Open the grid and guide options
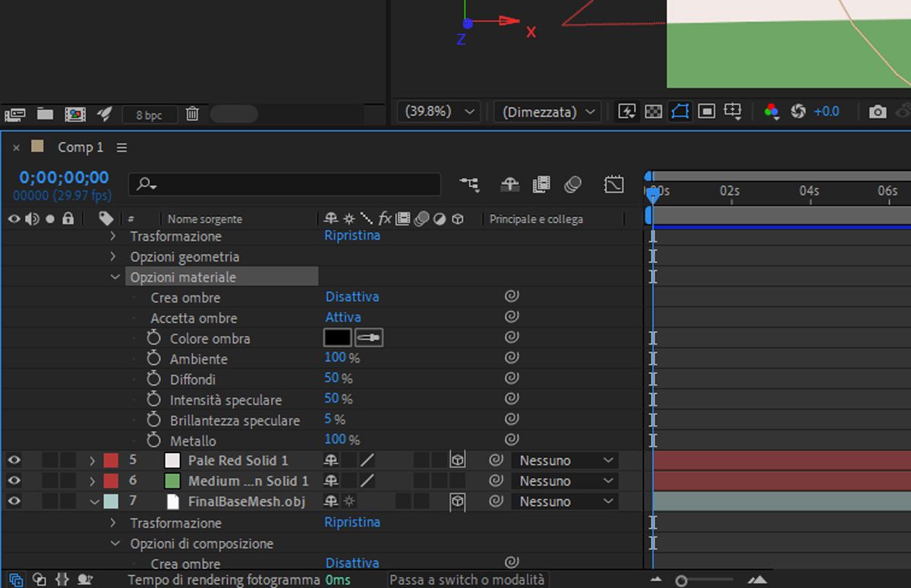The image size is (911, 588). (x=733, y=112)
